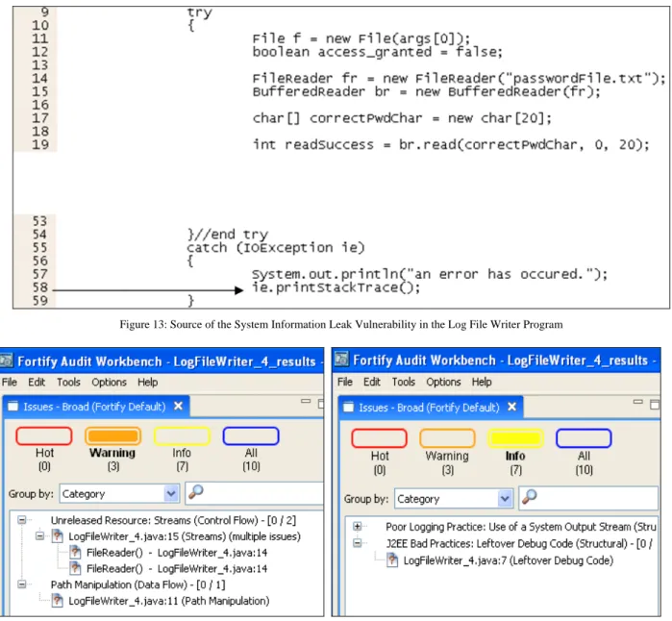Click issue icon of LogFileWriter_4.java:11 Path Manipulation
Viewport: 672px width, 621px height.
pos(58,601)
